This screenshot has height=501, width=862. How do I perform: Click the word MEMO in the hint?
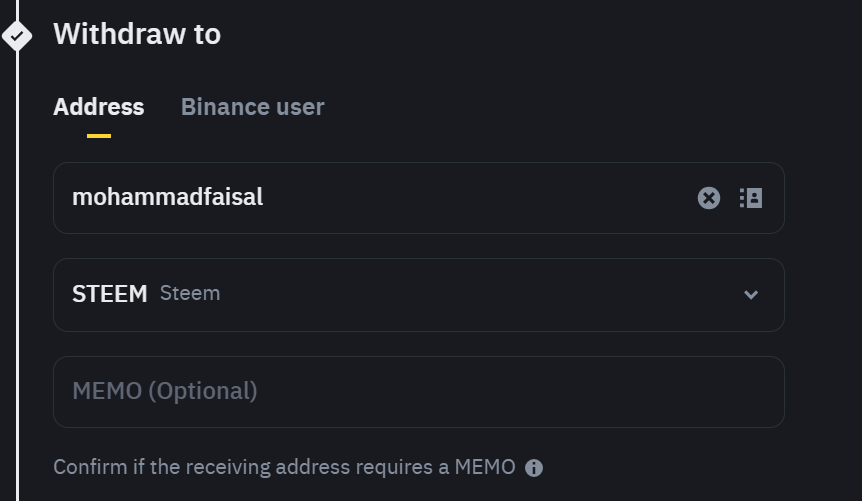pyautogui.click(x=485, y=467)
